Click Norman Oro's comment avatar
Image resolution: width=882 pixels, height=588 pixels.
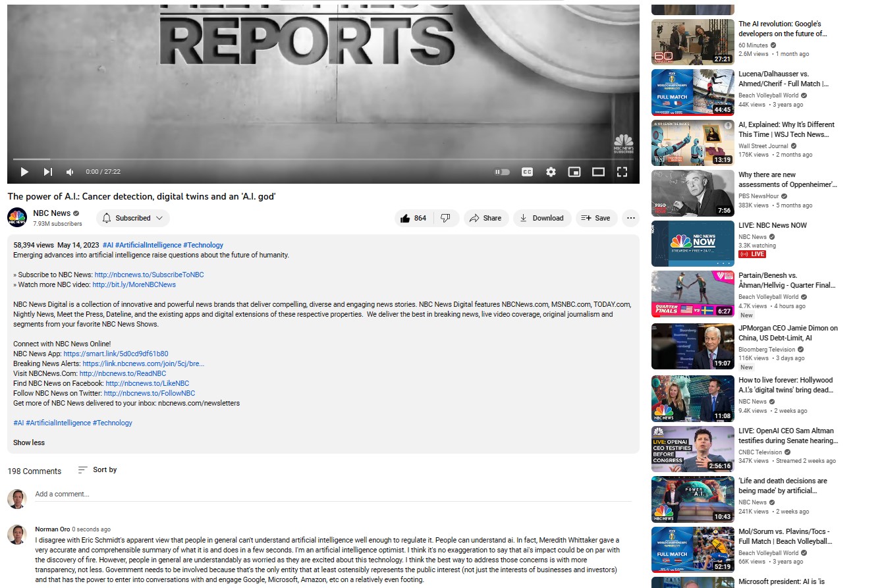point(17,535)
